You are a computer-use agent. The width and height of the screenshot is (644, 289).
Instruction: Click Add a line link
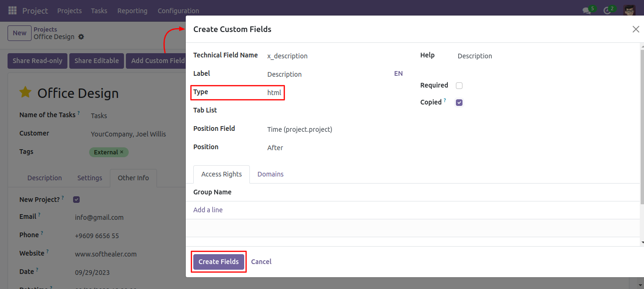click(x=208, y=210)
